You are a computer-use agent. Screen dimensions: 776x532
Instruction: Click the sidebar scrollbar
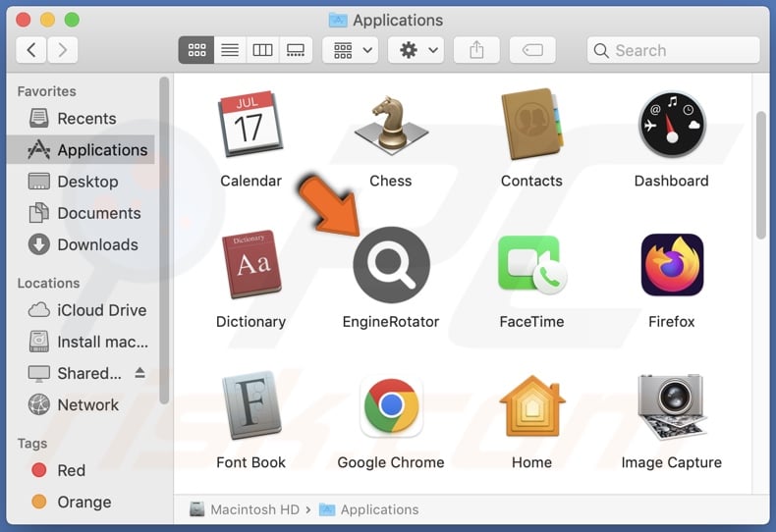click(x=164, y=240)
